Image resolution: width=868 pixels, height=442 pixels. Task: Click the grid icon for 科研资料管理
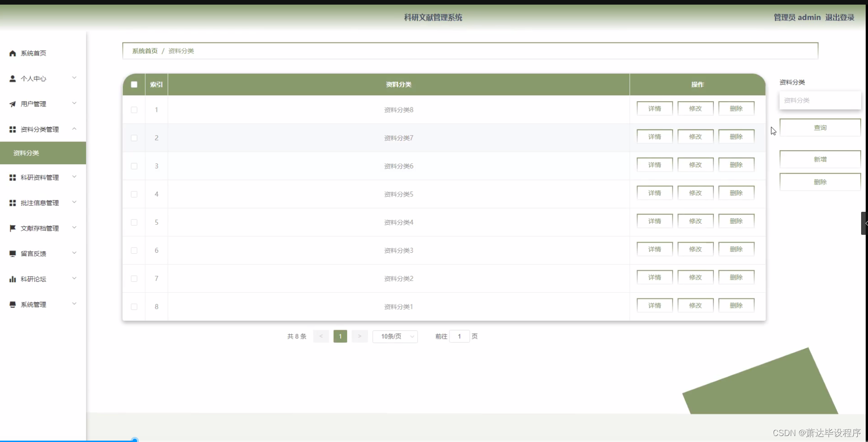tap(12, 177)
